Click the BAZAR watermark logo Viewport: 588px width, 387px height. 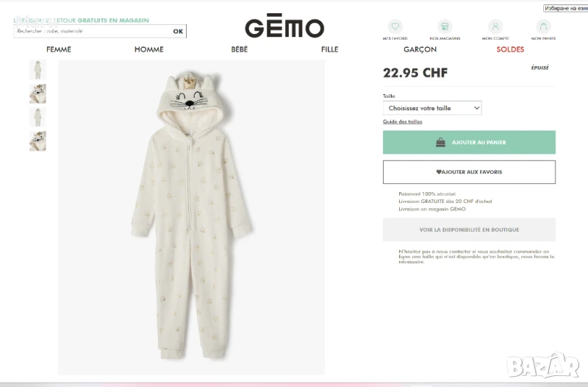coord(542,364)
